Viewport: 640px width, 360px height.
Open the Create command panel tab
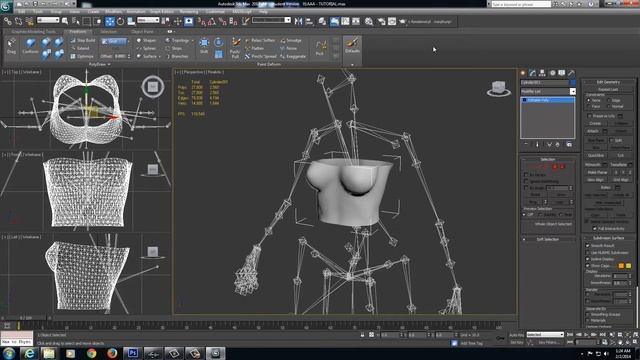pyautogui.click(x=523, y=73)
